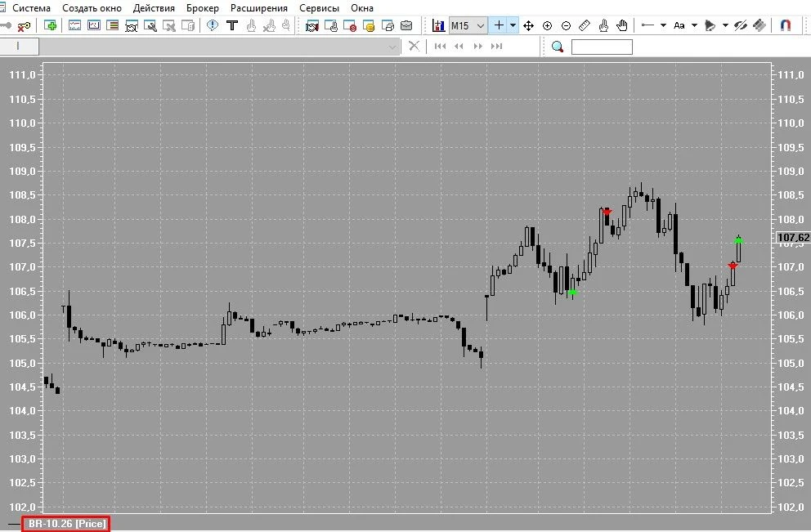Click the green plus create window icon
The width and height of the screenshot is (811, 532).
point(50,25)
